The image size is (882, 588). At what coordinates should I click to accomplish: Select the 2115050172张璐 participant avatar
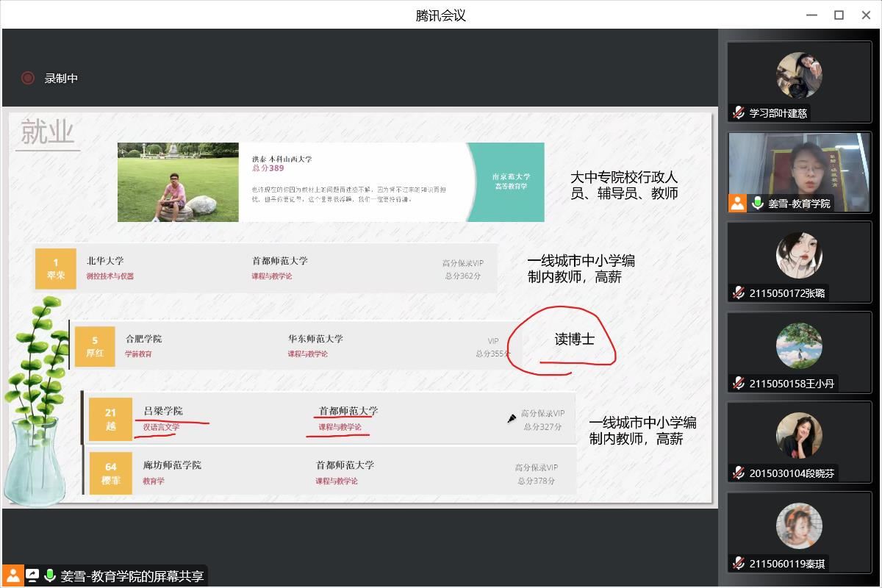[x=799, y=255]
